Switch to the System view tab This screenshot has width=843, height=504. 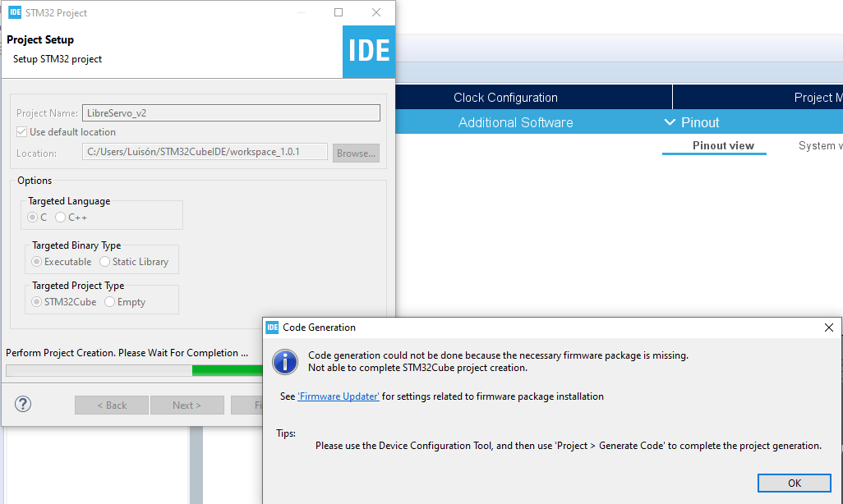click(x=821, y=145)
